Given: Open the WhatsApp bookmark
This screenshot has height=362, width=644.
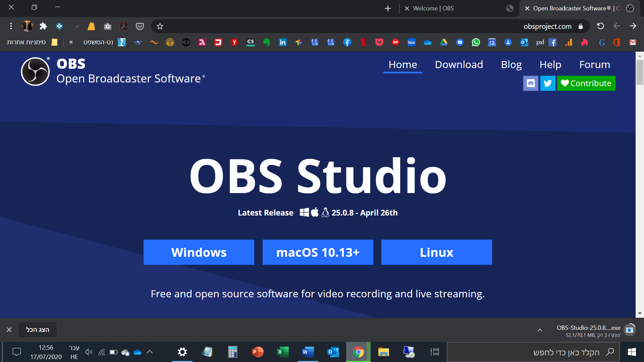Looking at the screenshot, I should pos(476,42).
